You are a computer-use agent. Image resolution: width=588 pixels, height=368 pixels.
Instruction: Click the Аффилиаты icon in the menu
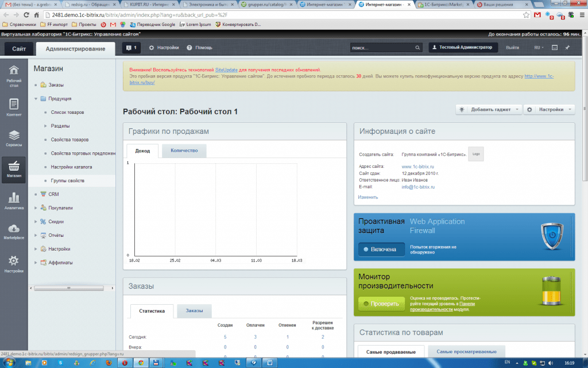pyautogui.click(x=43, y=262)
